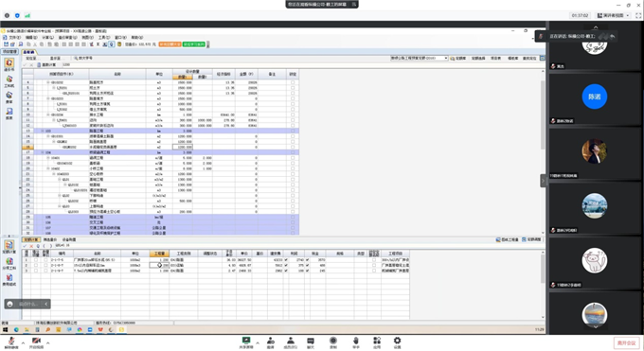The height and width of the screenshot is (351, 644).
Task: Collapse the tree node of highlighted row 103
Action: 43,131
